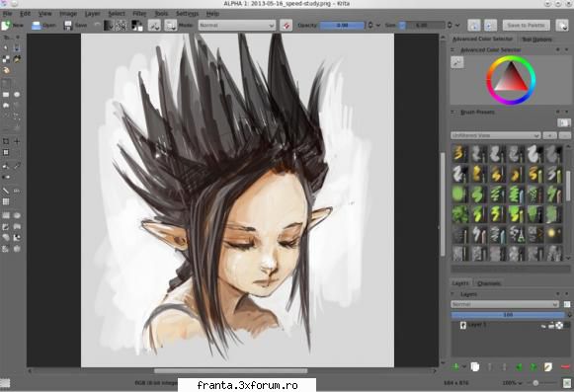
Task: Open the brush Mode dropdown
Action: point(237,26)
